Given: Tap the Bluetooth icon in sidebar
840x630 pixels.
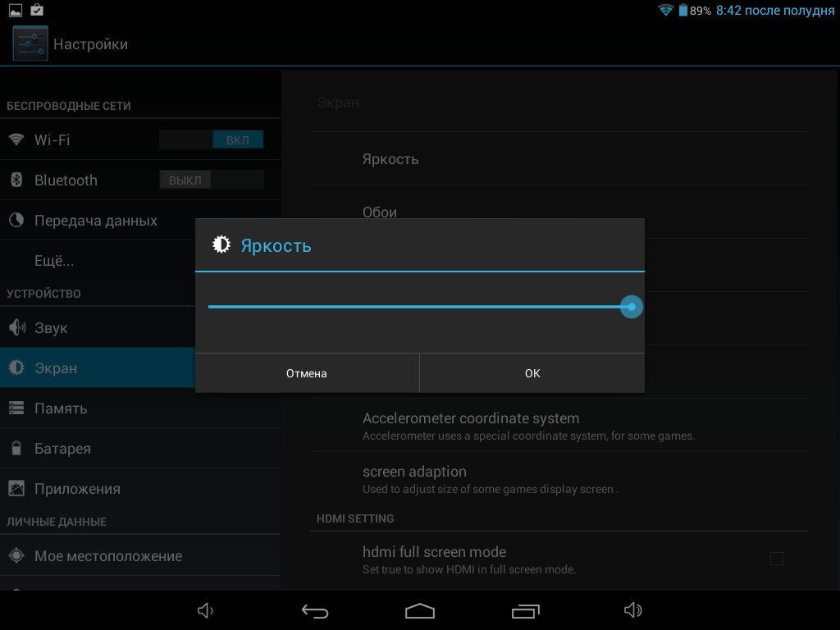Looking at the screenshot, I should click(x=16, y=180).
